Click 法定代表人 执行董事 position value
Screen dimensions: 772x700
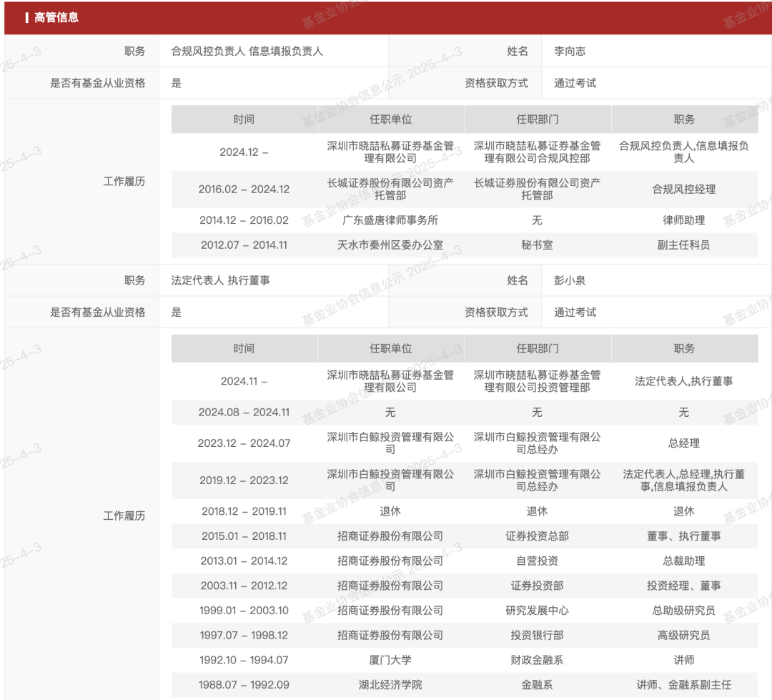(x=220, y=280)
